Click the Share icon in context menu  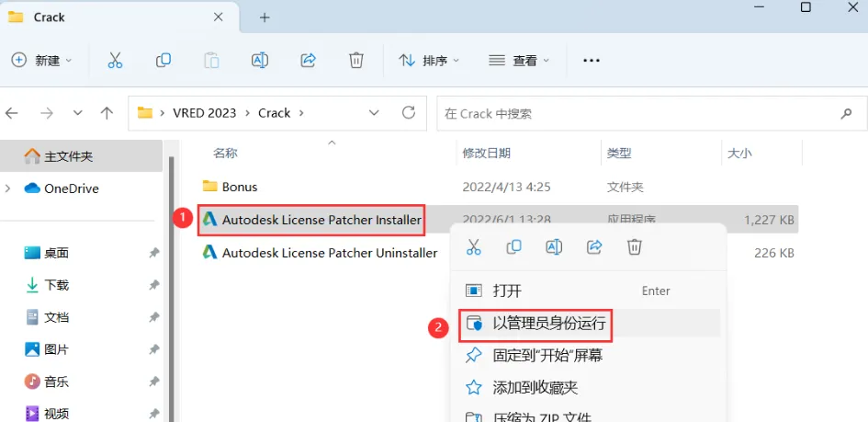coord(594,246)
